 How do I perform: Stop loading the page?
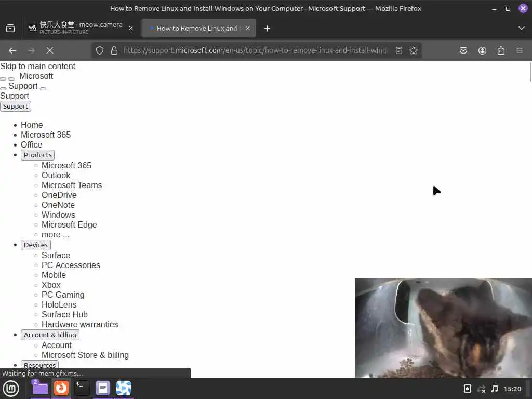pos(50,50)
